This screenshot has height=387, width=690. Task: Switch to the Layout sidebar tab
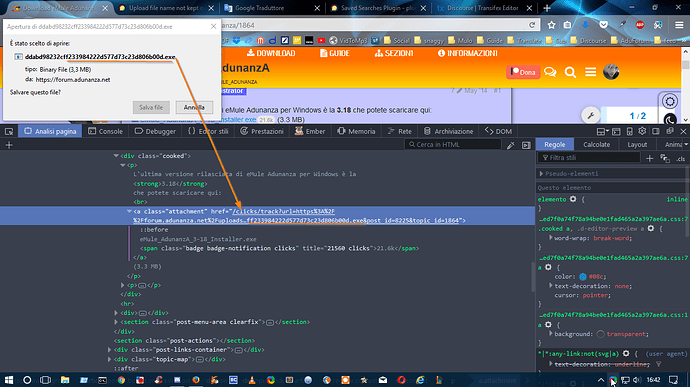click(637, 144)
